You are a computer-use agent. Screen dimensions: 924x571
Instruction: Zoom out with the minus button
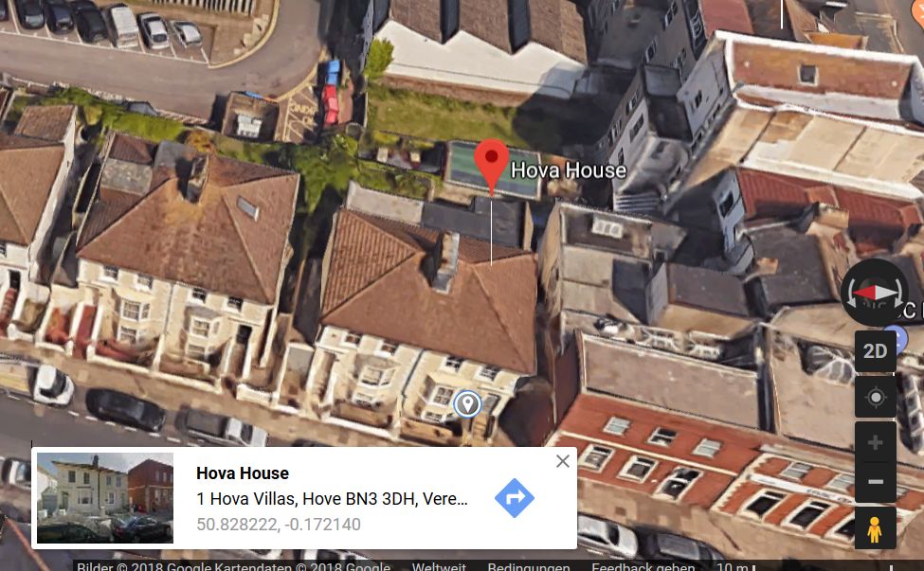[876, 482]
